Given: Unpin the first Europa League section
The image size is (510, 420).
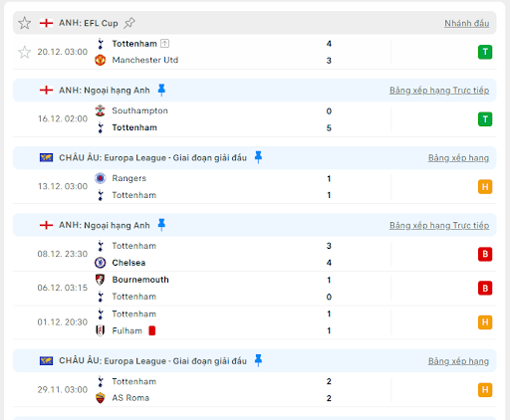Looking at the screenshot, I should click(258, 157).
